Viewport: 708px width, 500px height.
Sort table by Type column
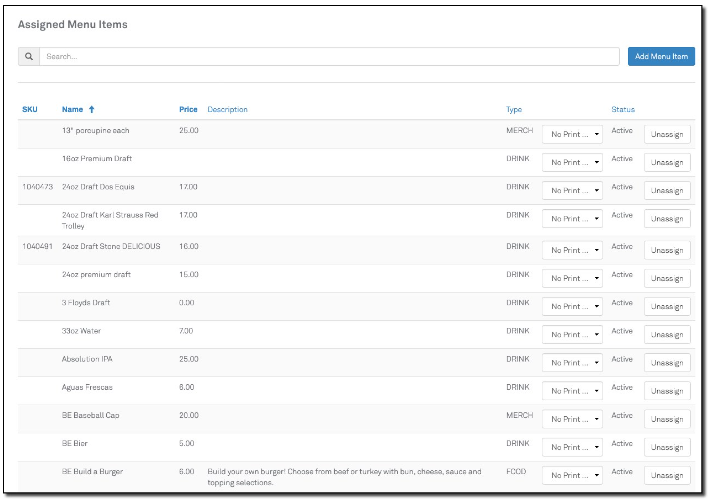(x=514, y=110)
